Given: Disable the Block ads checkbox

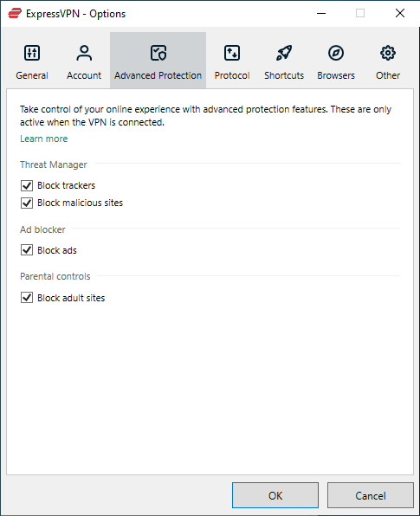Looking at the screenshot, I should pos(27,250).
